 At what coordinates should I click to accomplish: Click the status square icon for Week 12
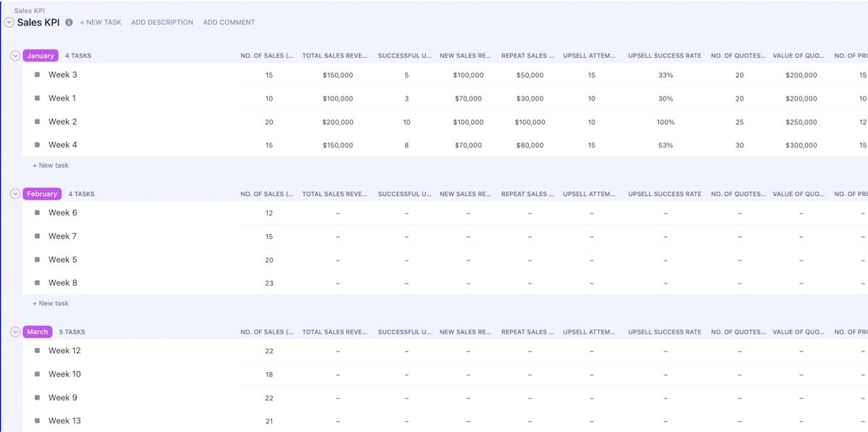37,351
